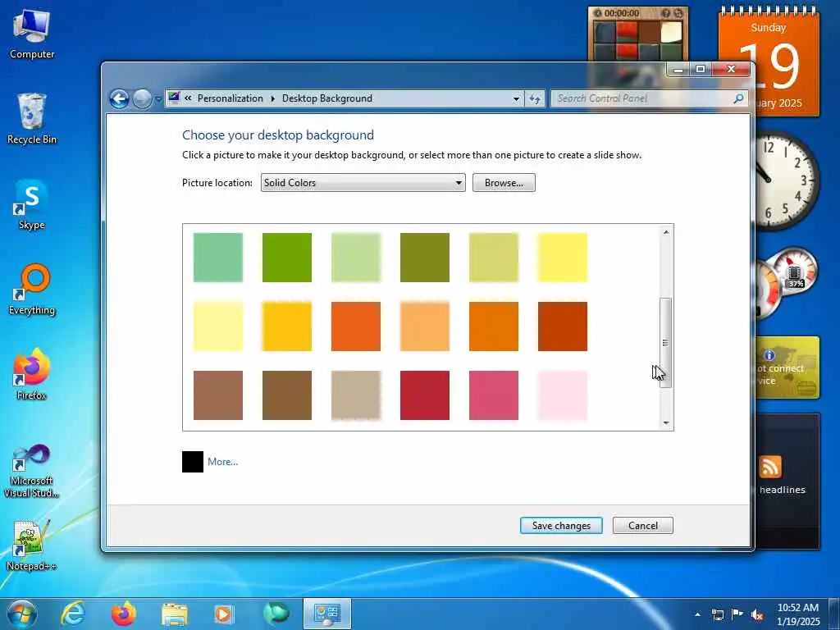Select the golden yellow color swatch
Screen dimensions: 840x630
(x=286, y=326)
